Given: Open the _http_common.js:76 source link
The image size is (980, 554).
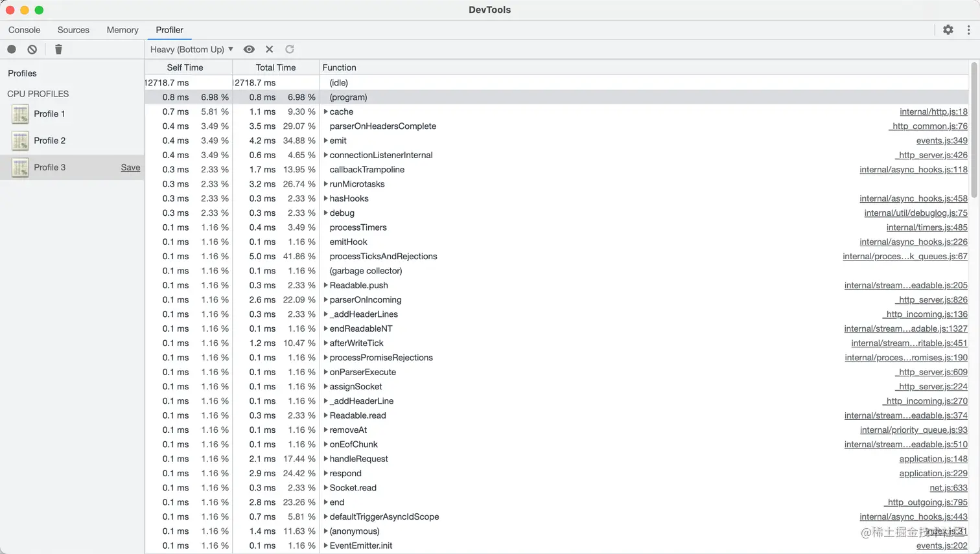Looking at the screenshot, I should (929, 126).
